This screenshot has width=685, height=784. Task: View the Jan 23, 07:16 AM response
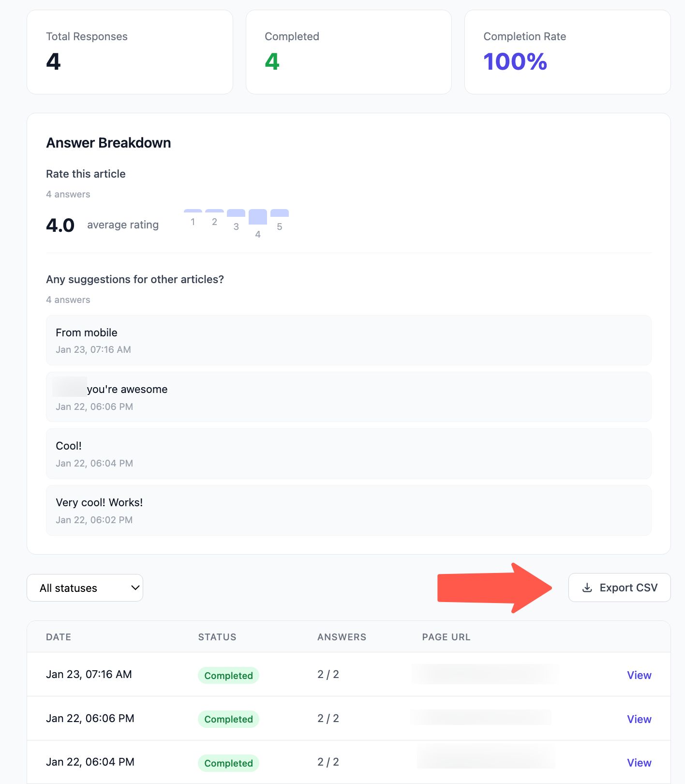(639, 675)
